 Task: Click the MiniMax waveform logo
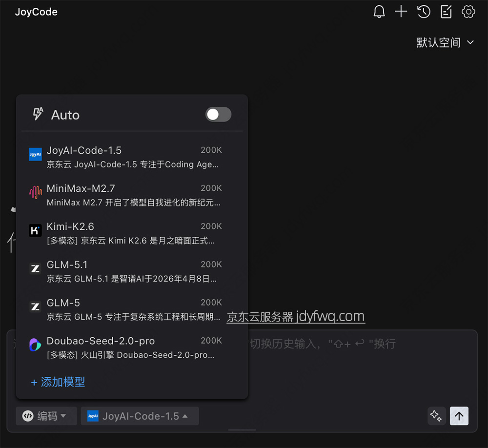[35, 192]
